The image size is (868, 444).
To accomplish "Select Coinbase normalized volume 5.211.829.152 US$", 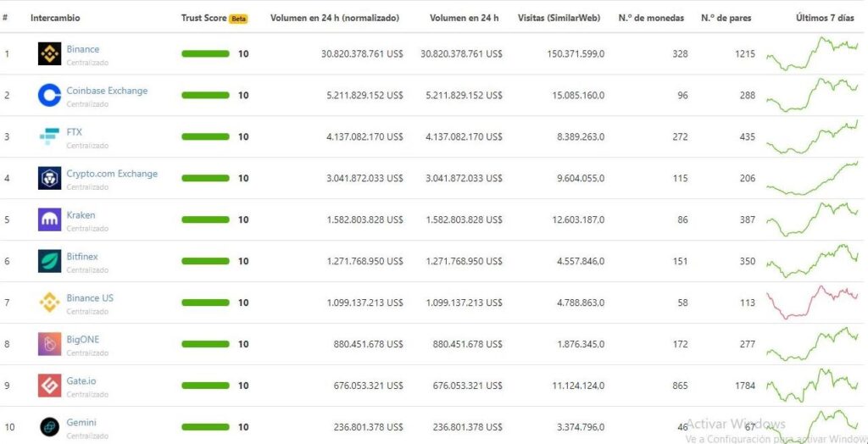I will pos(364,95).
